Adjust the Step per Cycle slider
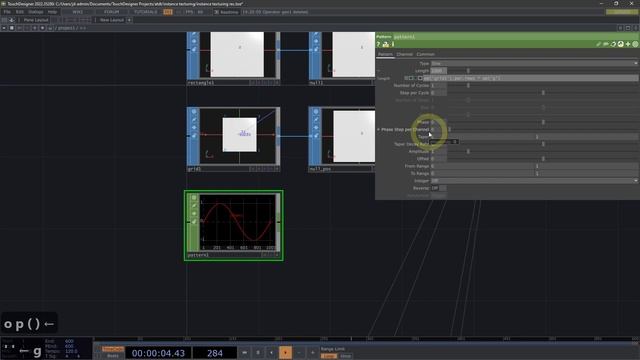Screen dimensions: 640x360 tap(543, 93)
